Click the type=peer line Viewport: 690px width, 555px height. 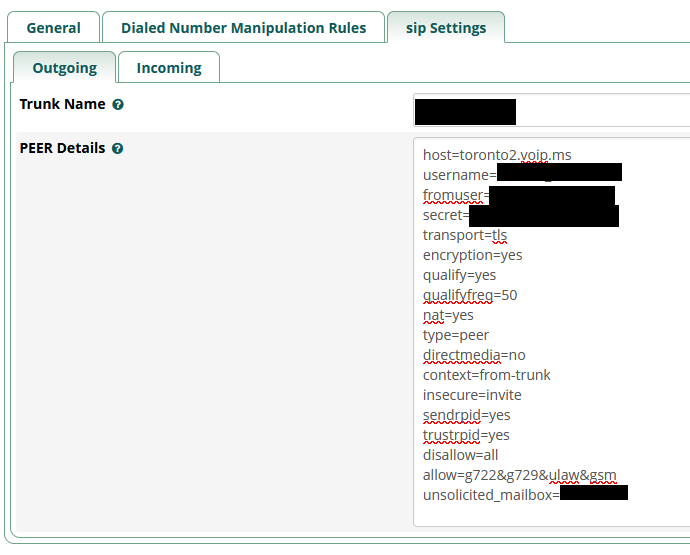coord(455,335)
